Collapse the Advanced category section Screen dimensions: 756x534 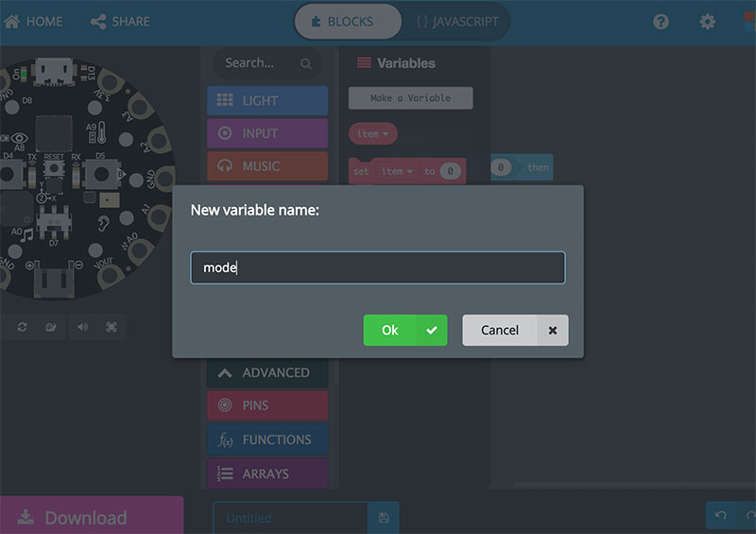tap(266, 372)
